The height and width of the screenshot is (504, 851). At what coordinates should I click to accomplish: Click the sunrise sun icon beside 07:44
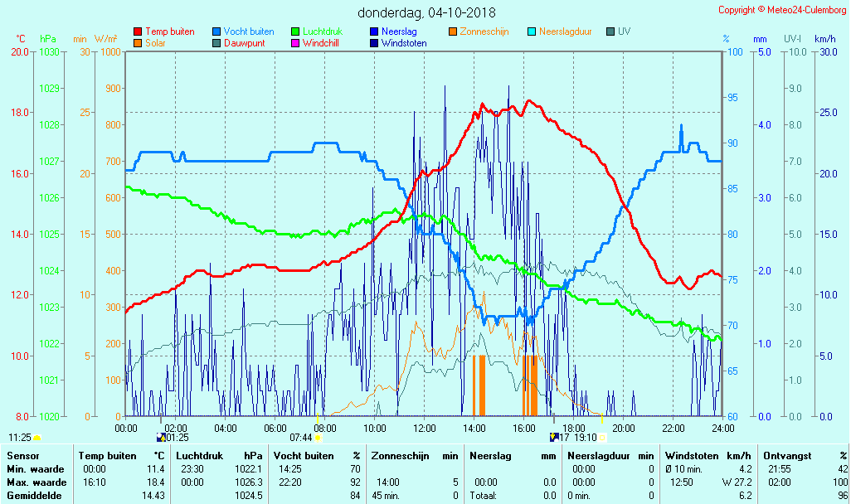[318, 437]
